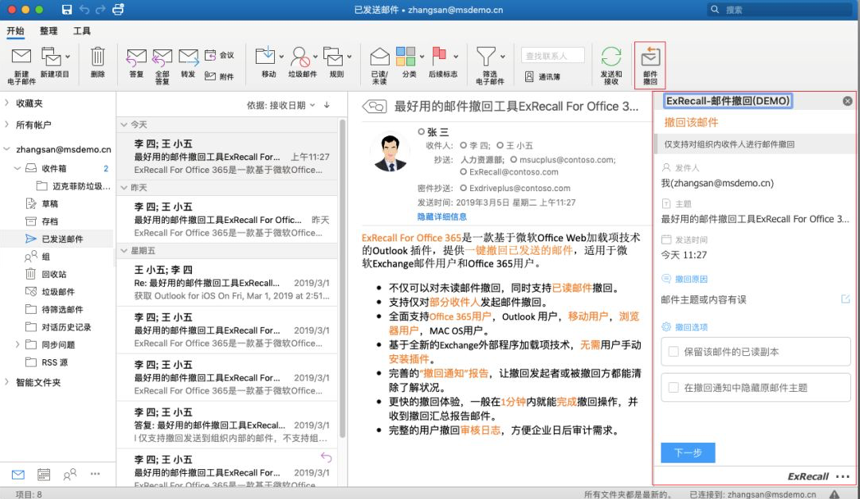
Task: Click the conversation icon beside message subject
Action: pyautogui.click(x=375, y=106)
